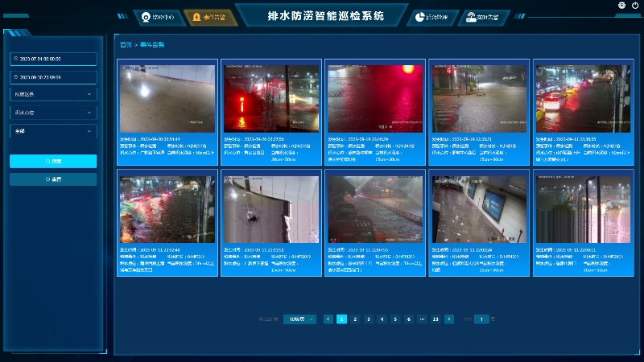Open the underpass ramp flooding thumbnail
Image resolution: width=644 pixels, height=362 pixels.
(375, 209)
